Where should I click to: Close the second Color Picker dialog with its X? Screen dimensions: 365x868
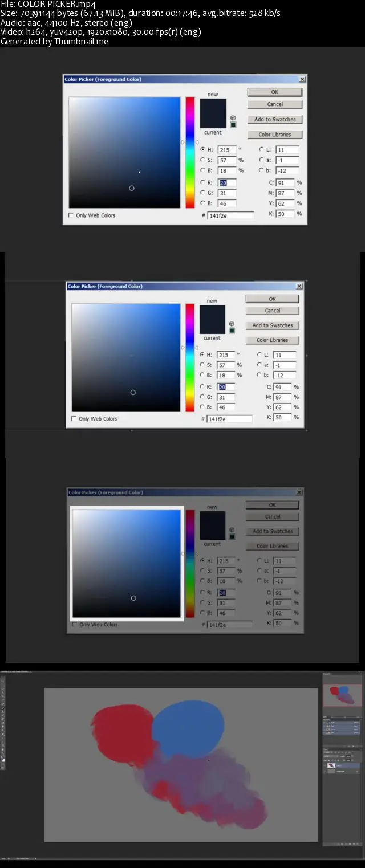pyautogui.click(x=300, y=286)
